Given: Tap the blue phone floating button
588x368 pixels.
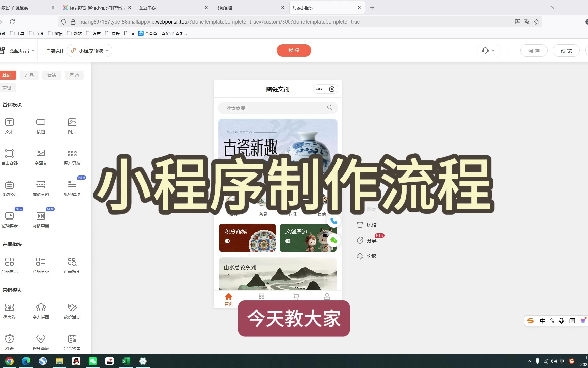Looking at the screenshot, I should point(334,221).
